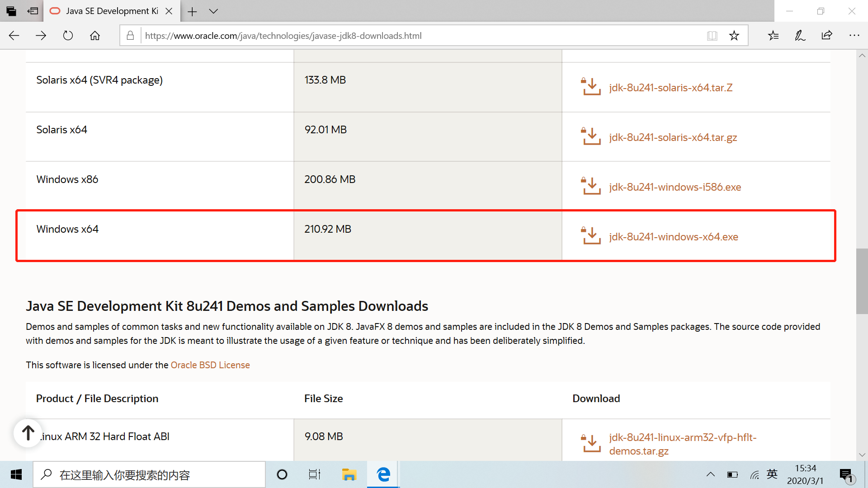Download jdk-8u241-windows-i586.exe

675,187
